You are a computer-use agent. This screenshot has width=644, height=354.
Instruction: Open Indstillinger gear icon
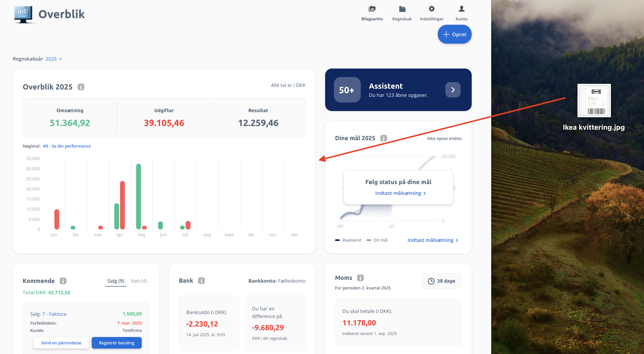pos(432,9)
